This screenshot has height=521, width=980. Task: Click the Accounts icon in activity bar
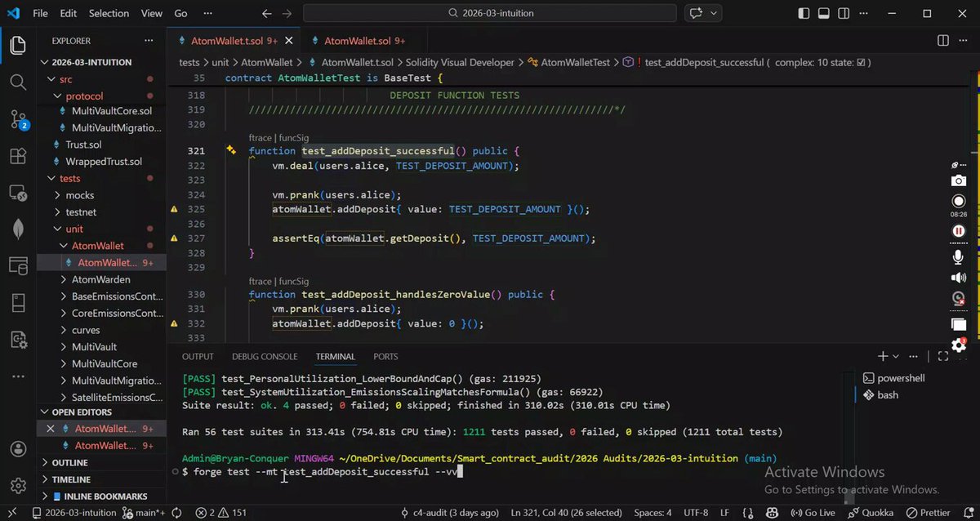(x=18, y=450)
